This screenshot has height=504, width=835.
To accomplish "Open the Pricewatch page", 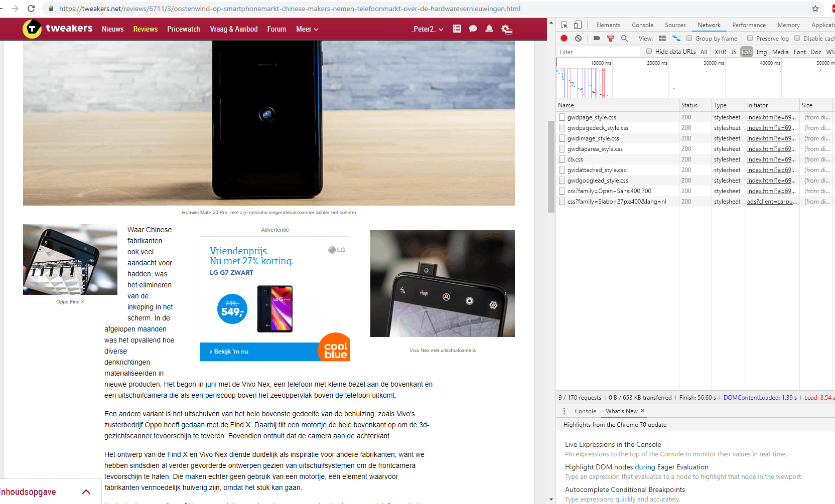I will (x=184, y=29).
